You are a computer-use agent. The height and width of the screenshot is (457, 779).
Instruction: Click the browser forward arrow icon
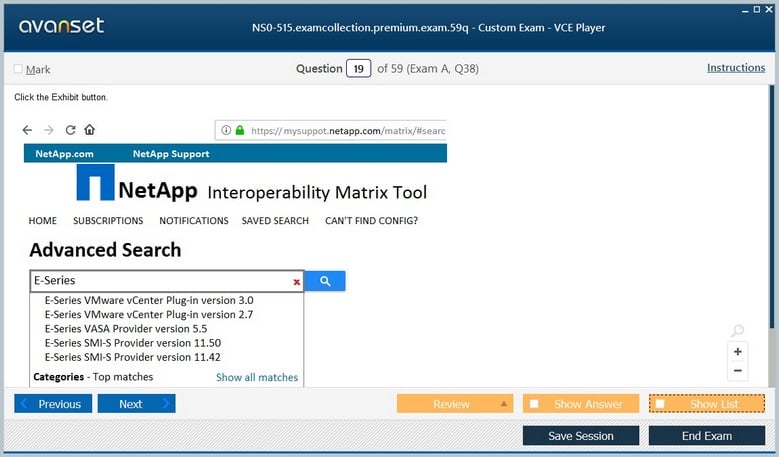click(x=49, y=130)
